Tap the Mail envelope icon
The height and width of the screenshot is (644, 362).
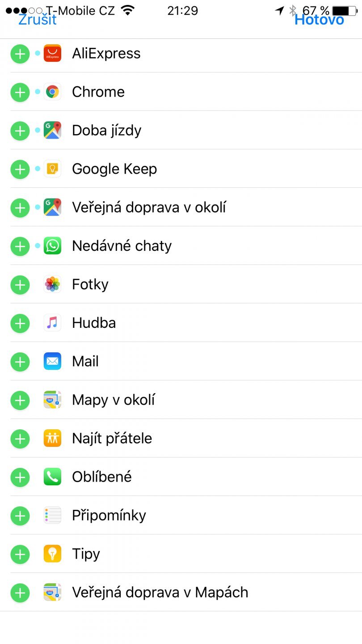point(52,361)
